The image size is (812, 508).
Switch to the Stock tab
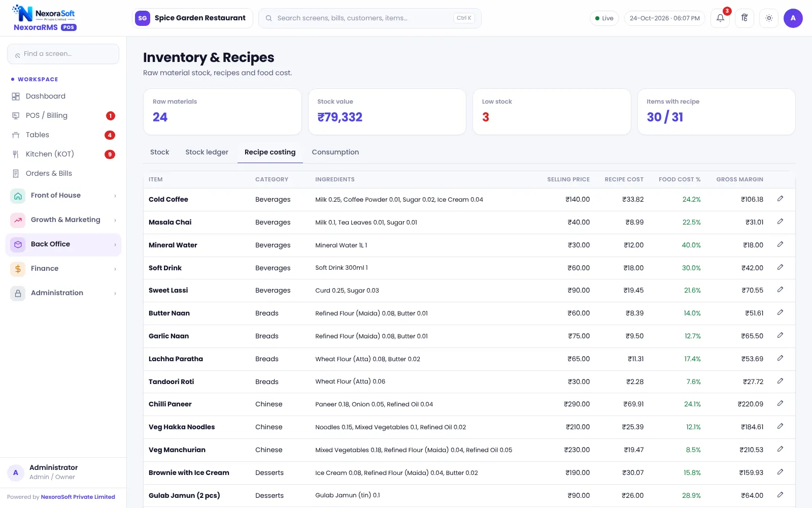click(159, 152)
